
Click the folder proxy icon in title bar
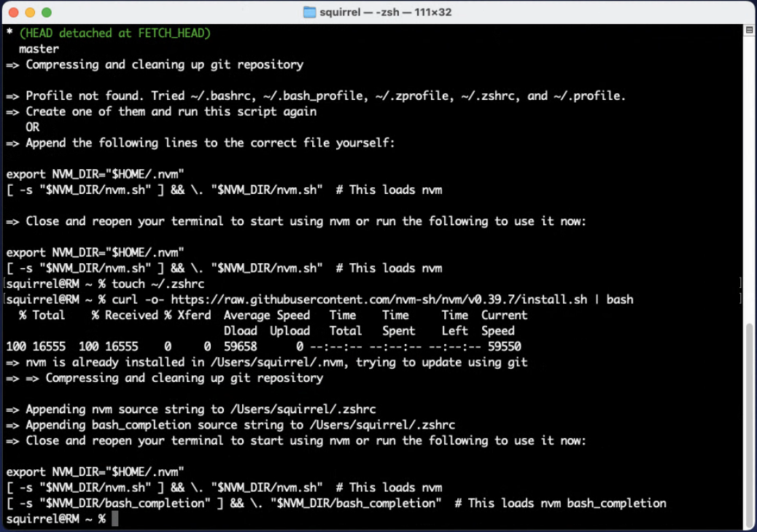(x=309, y=12)
